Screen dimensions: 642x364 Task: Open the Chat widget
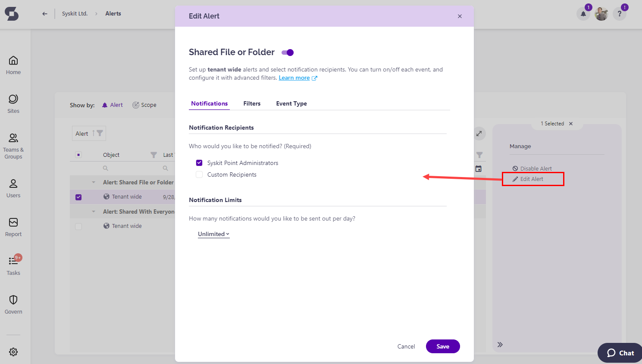click(x=620, y=353)
